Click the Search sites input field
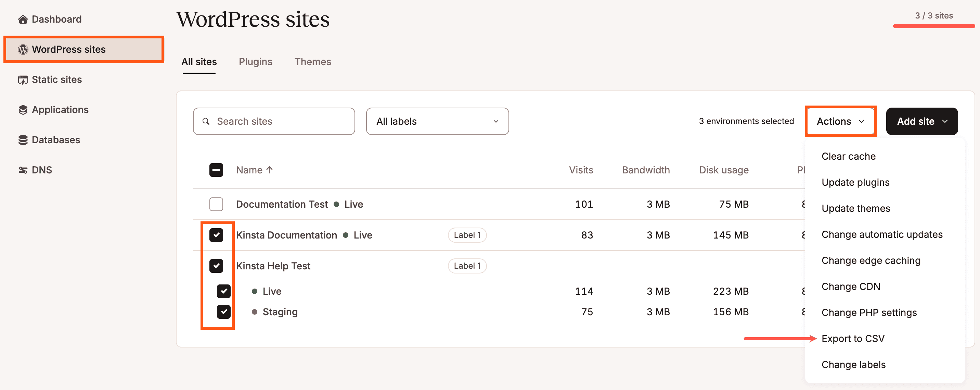The image size is (980, 390). [x=274, y=121]
